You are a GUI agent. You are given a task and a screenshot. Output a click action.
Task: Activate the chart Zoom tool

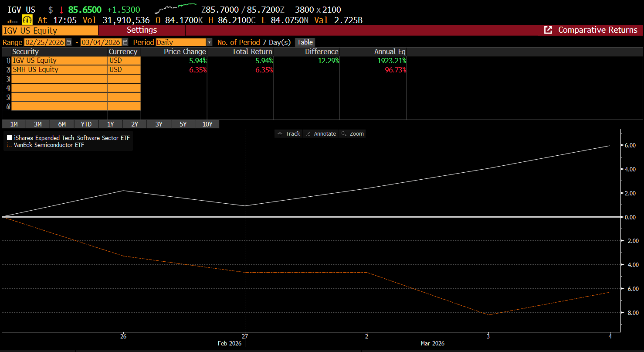click(x=353, y=134)
